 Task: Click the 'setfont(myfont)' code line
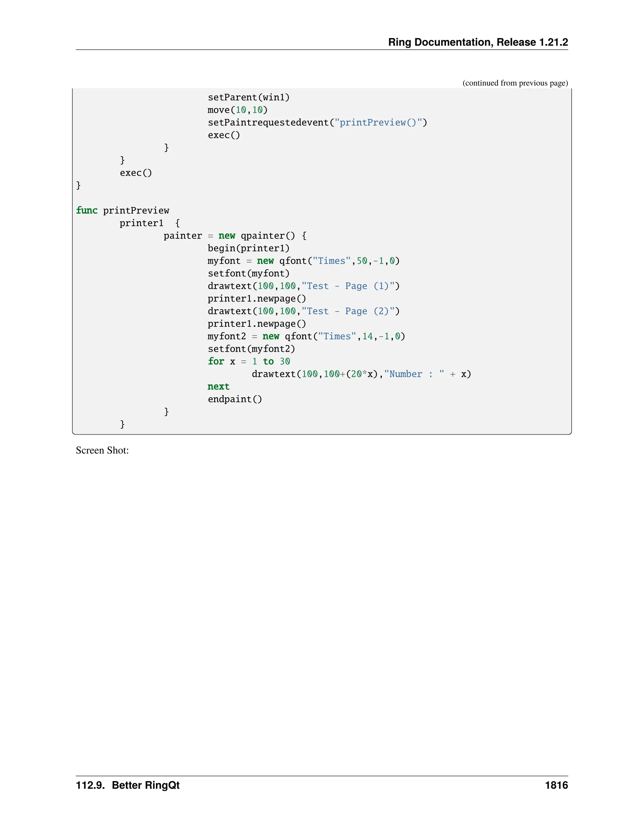[248, 273]
